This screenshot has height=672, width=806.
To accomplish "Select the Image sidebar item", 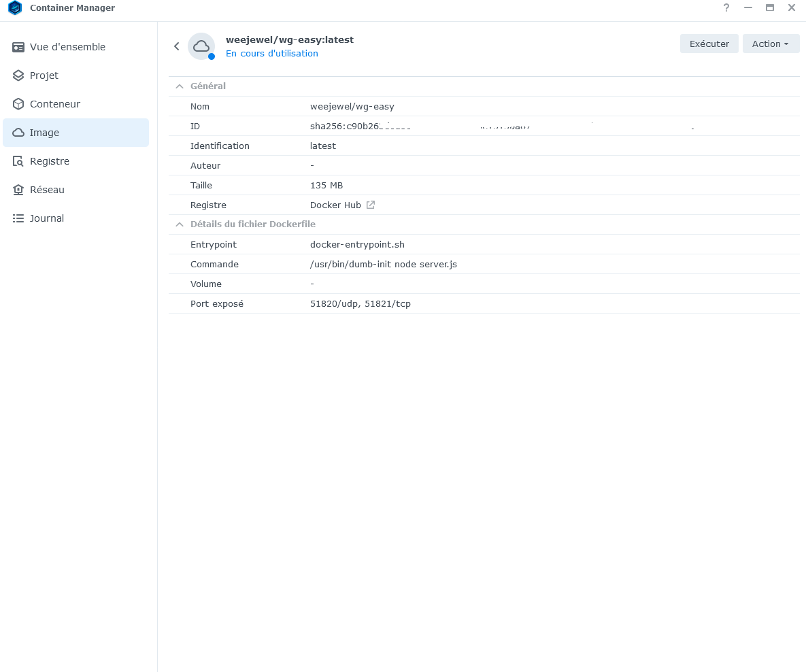I will pos(76,133).
